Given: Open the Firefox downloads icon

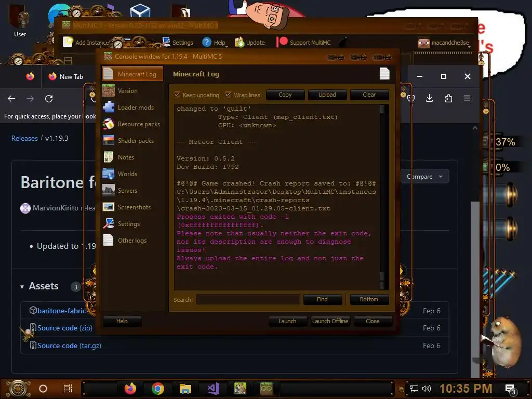Looking at the screenshot, I should 430,98.
